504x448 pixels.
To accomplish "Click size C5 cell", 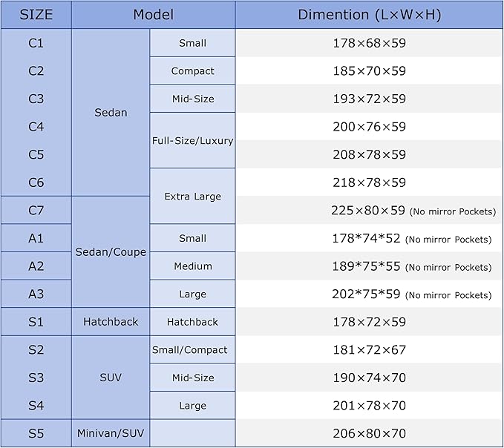I will point(36,154).
